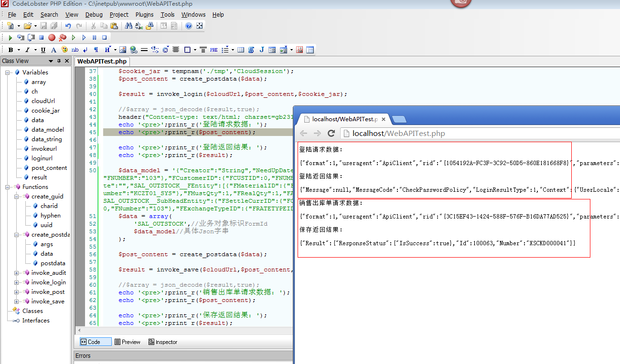Click the Paste clipboard icon
This screenshot has height=364, width=620.
click(x=114, y=26)
